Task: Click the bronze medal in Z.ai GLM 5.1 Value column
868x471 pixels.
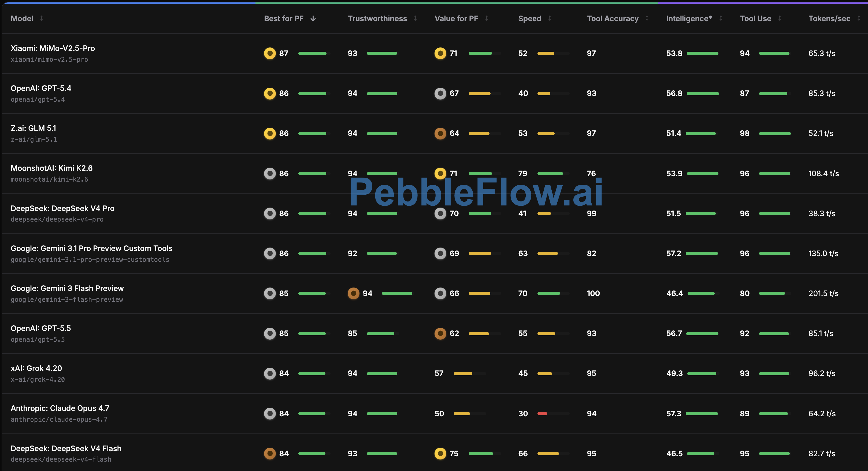Action: click(x=440, y=134)
